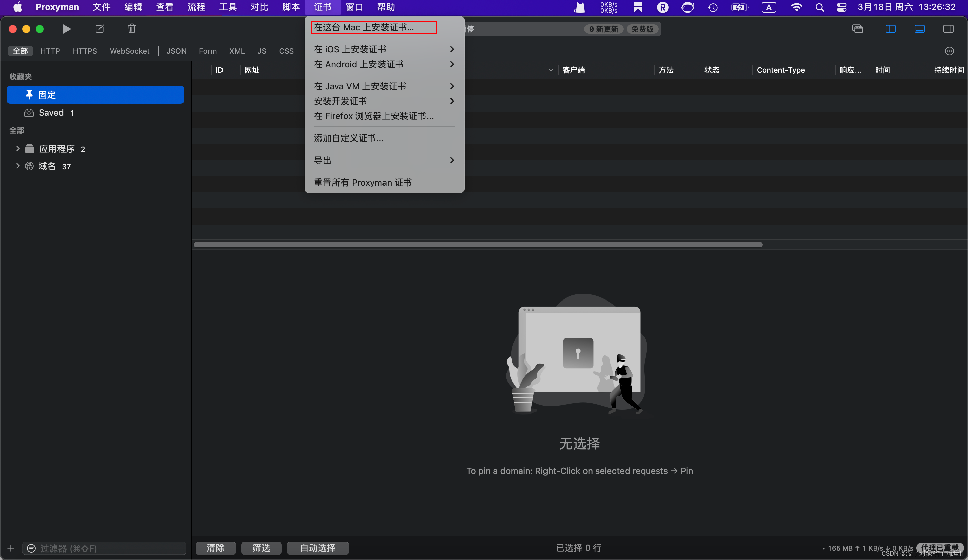968x560 pixels.
Task: Open macOS Spotlight search in menu bar
Action: click(x=820, y=7)
